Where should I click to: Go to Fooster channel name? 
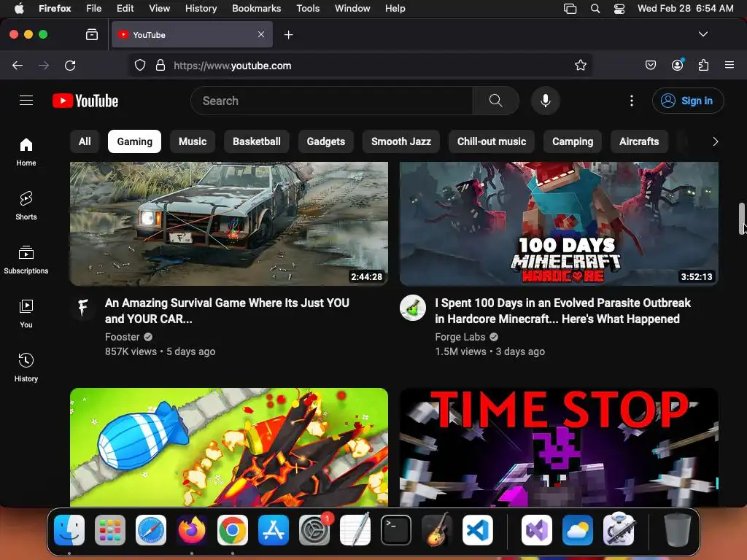point(123,337)
